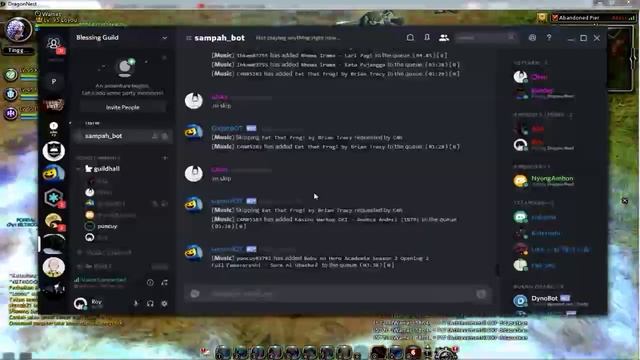
Task: Open pinned messages in channel header
Action: [427, 38]
